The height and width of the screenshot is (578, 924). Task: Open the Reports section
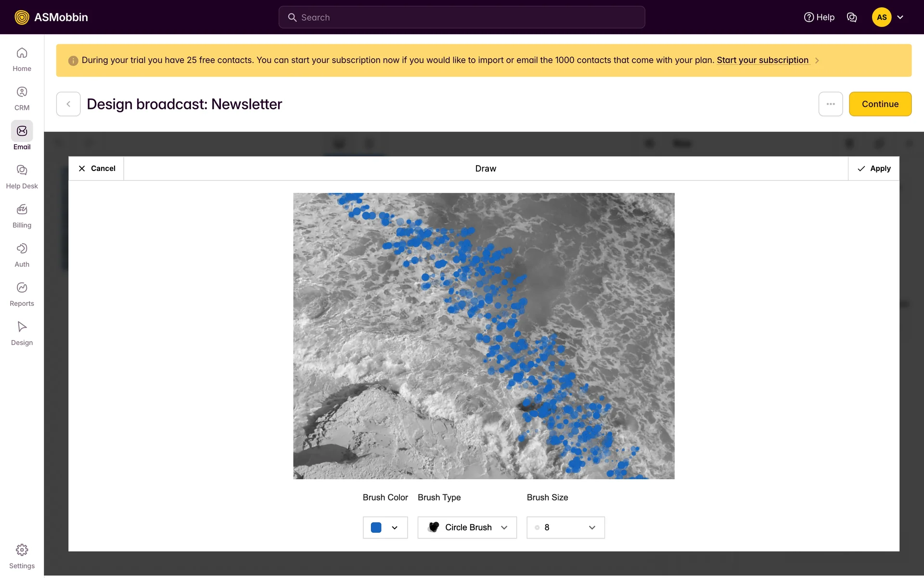point(22,293)
